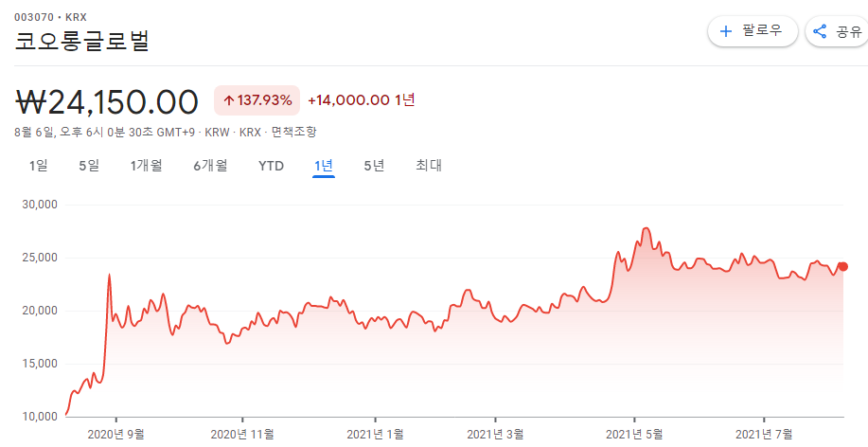Click the 2021년 7월 axis label
The image size is (868, 447).
click(764, 434)
